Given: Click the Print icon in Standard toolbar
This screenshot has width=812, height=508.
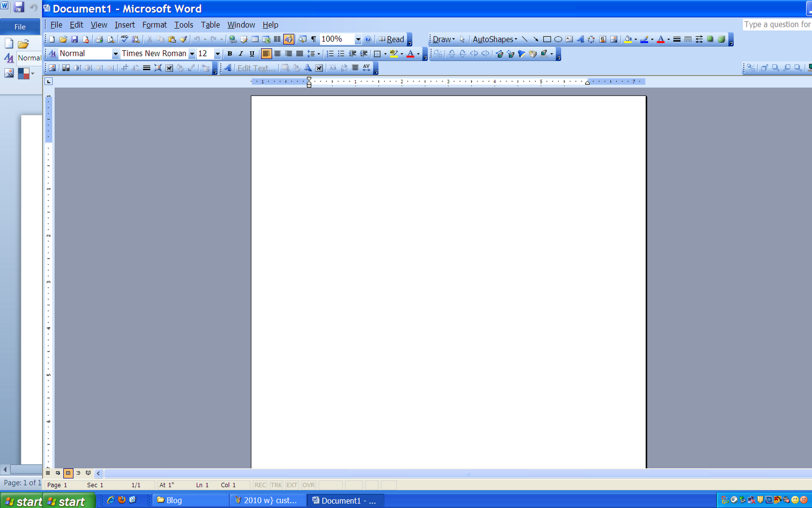Looking at the screenshot, I should click(x=99, y=39).
